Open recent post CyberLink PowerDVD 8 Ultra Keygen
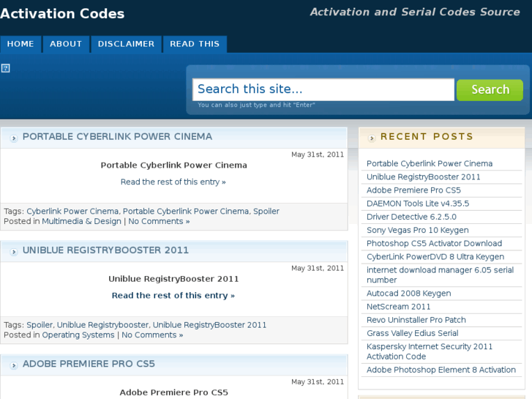 [435, 257]
